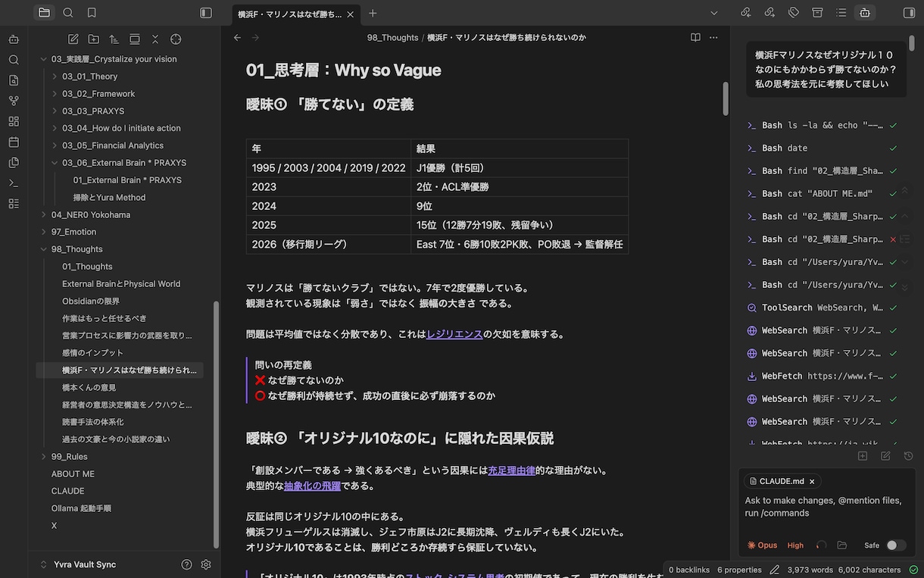
Task: Click the magnifier icon in left ribbon
Action: coord(14,60)
